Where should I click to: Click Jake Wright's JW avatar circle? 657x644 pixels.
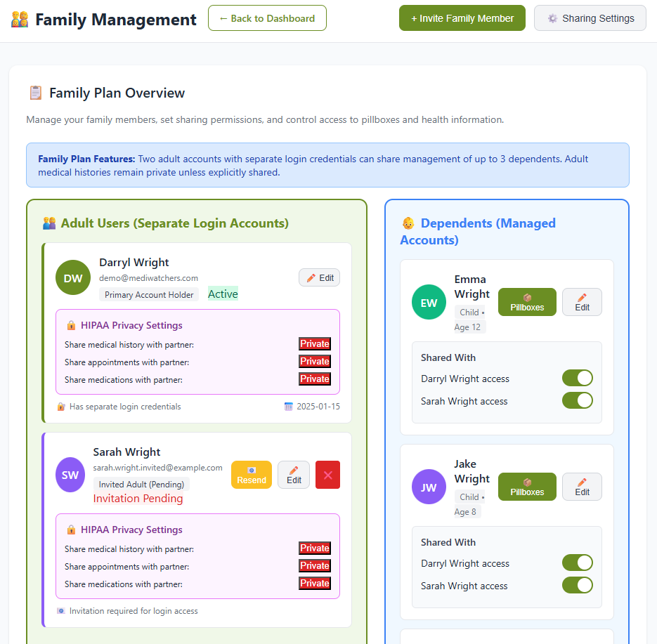[429, 487]
